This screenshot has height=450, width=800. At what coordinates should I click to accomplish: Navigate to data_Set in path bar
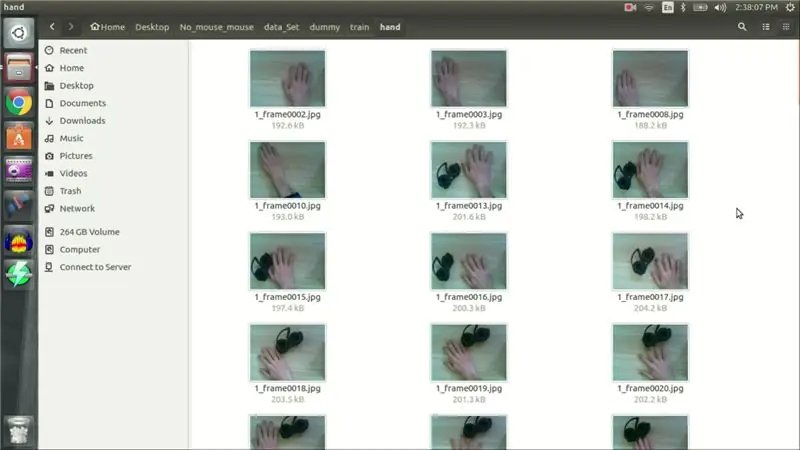[x=282, y=27]
